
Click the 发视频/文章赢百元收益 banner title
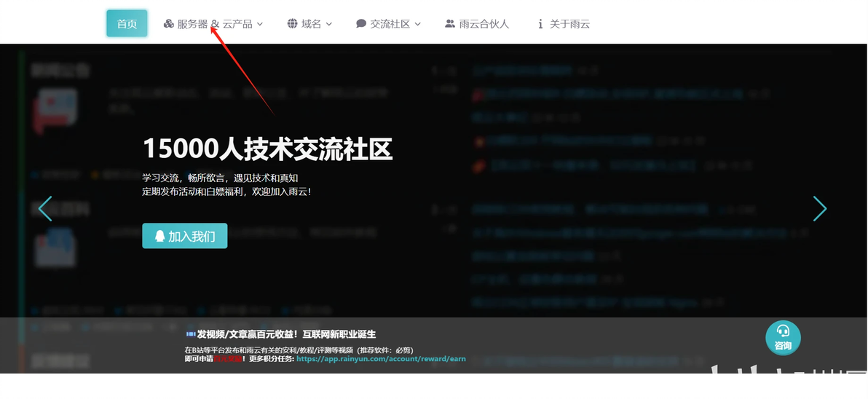286,334
